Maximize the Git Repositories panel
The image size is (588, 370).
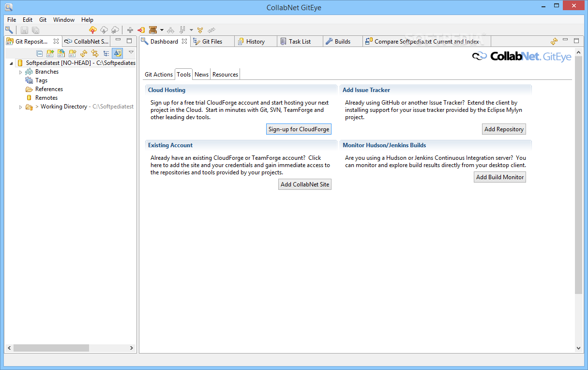coord(129,41)
